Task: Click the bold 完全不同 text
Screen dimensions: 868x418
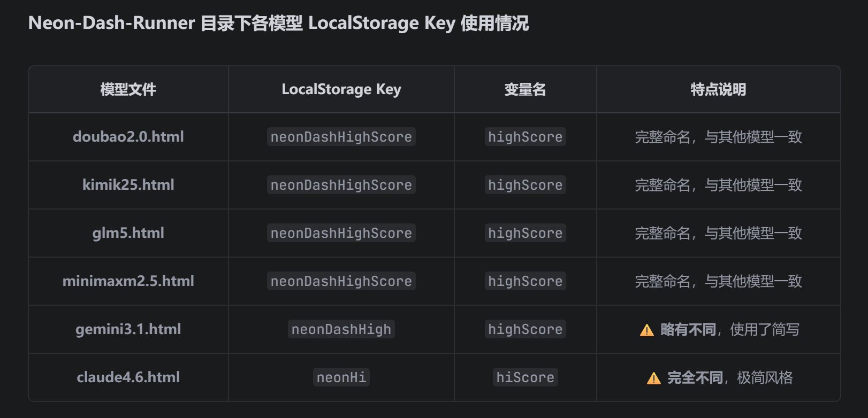Action: click(695, 377)
